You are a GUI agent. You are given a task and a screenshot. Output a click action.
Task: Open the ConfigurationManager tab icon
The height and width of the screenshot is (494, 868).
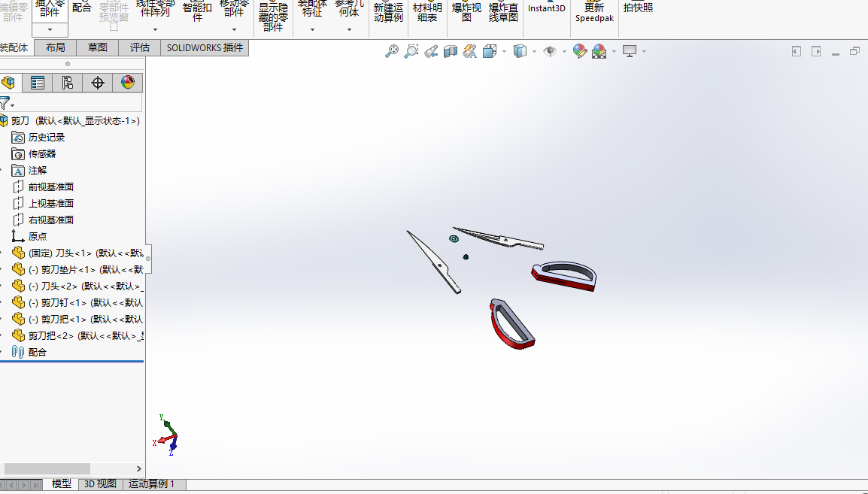coord(68,83)
